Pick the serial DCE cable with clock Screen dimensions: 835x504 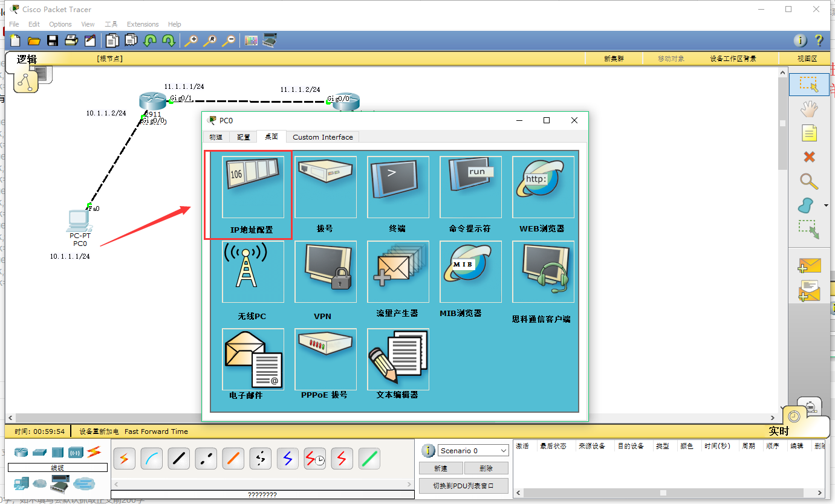point(315,459)
